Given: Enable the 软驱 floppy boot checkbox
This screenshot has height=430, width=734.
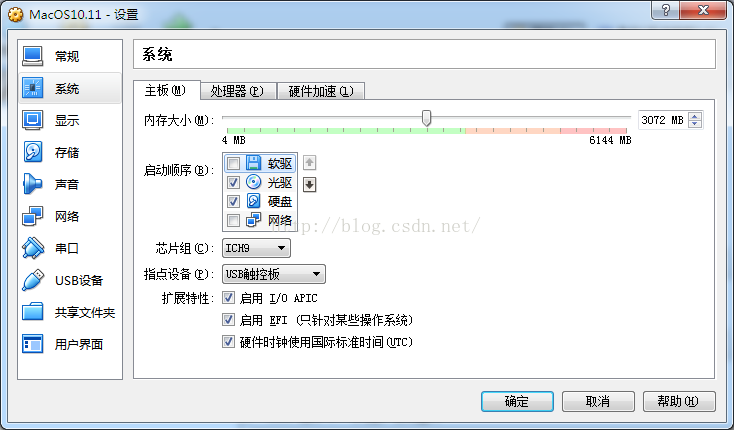Looking at the screenshot, I should (x=233, y=163).
